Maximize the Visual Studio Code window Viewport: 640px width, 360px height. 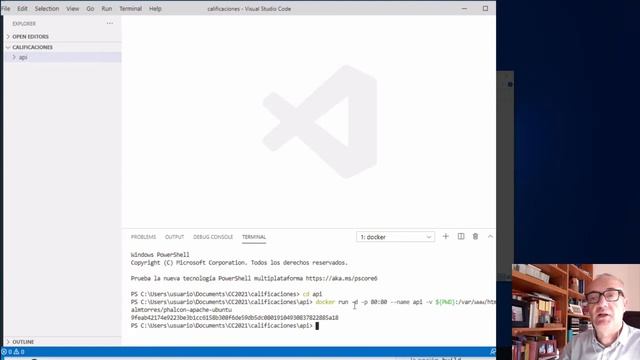click(x=485, y=9)
